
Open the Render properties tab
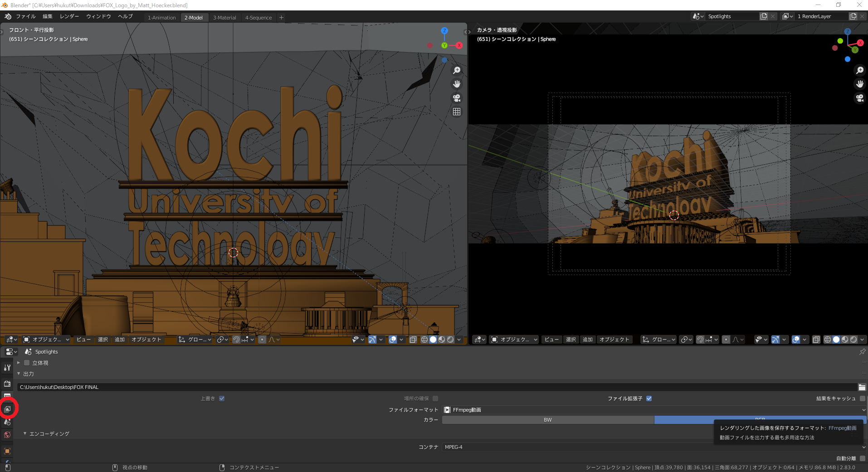point(7,384)
